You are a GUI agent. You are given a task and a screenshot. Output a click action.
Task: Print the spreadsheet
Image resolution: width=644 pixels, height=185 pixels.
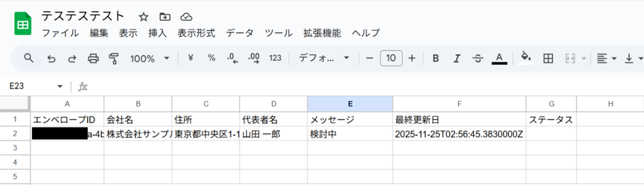93,59
